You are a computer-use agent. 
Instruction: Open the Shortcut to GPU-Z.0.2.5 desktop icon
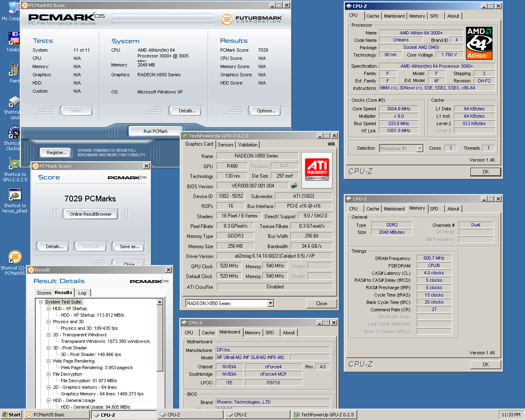coord(14,164)
